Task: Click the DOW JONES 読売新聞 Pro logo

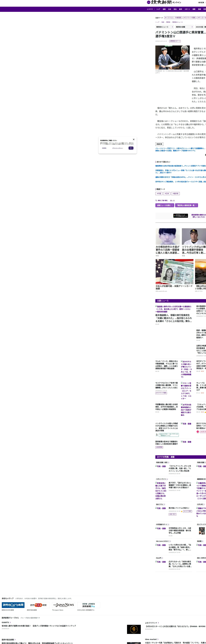Action: 89,605
